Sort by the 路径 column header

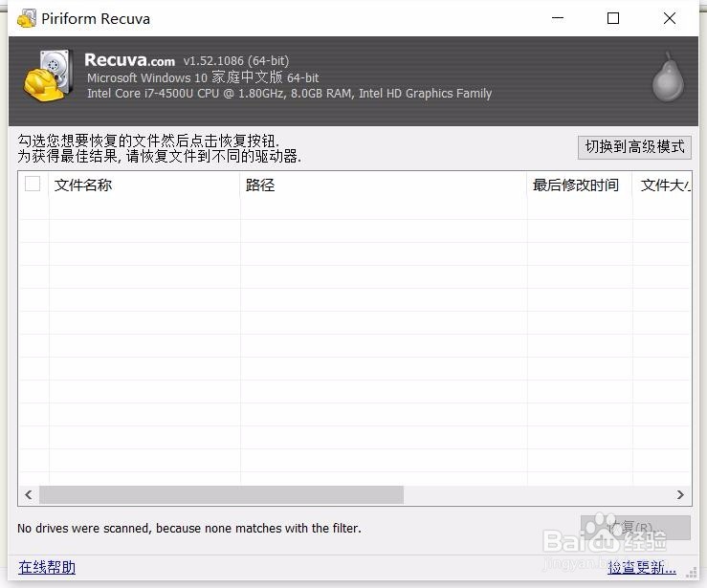pyautogui.click(x=384, y=185)
